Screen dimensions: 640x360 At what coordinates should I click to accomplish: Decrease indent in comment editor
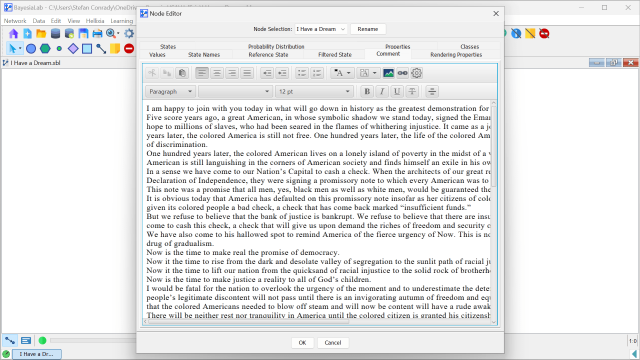pyautogui.click(x=267, y=73)
